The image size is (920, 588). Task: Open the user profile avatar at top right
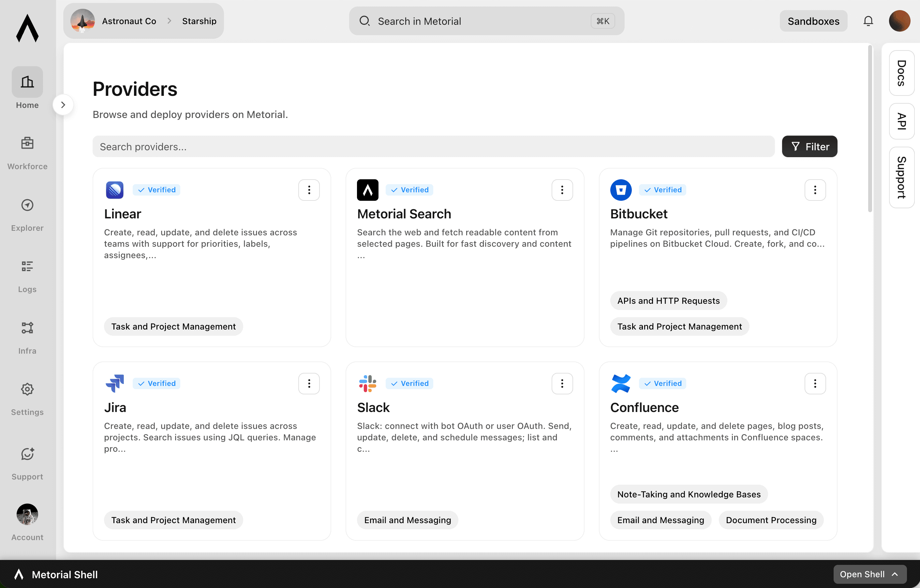(899, 21)
